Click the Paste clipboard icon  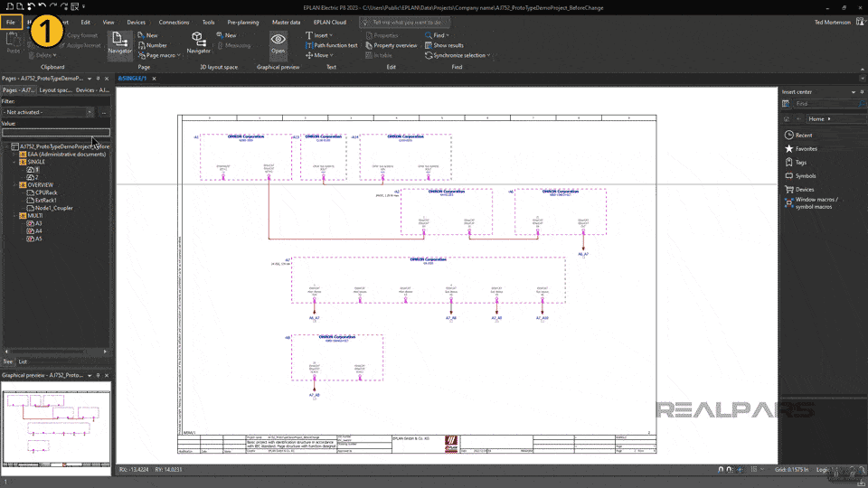14,43
